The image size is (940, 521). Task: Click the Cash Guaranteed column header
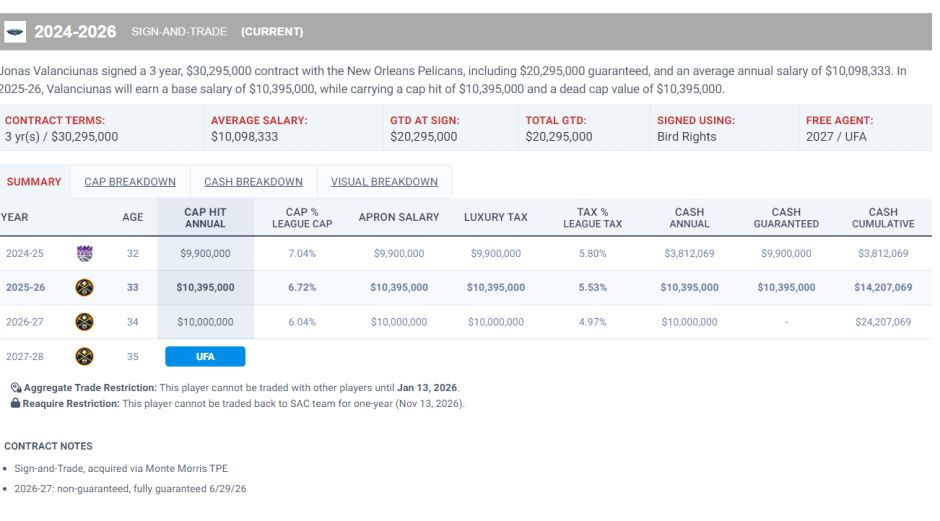pyautogui.click(x=786, y=218)
